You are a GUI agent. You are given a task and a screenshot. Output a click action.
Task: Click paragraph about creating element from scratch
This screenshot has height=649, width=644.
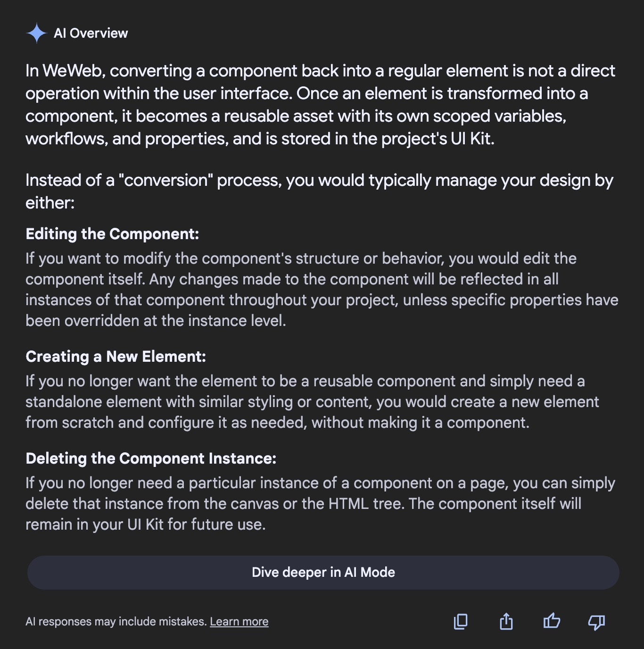point(312,402)
